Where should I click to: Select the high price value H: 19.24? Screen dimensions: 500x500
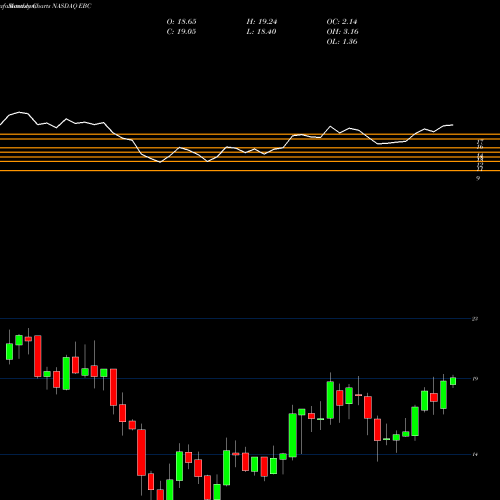(262, 22)
